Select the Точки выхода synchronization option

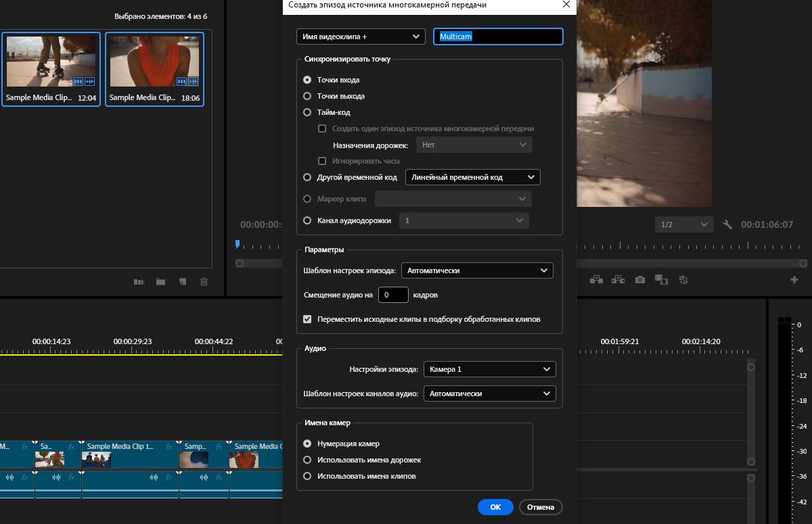[308, 96]
